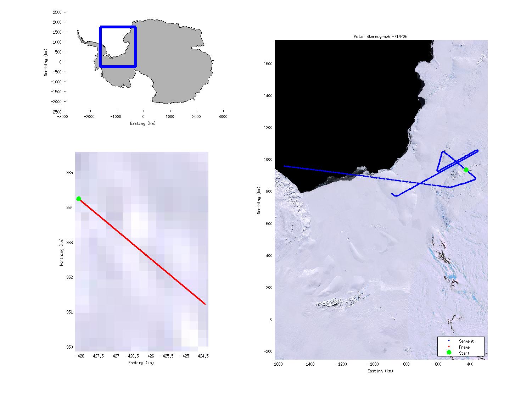
Task: Click the 'Segment' label in the legend
Action: 466,341
